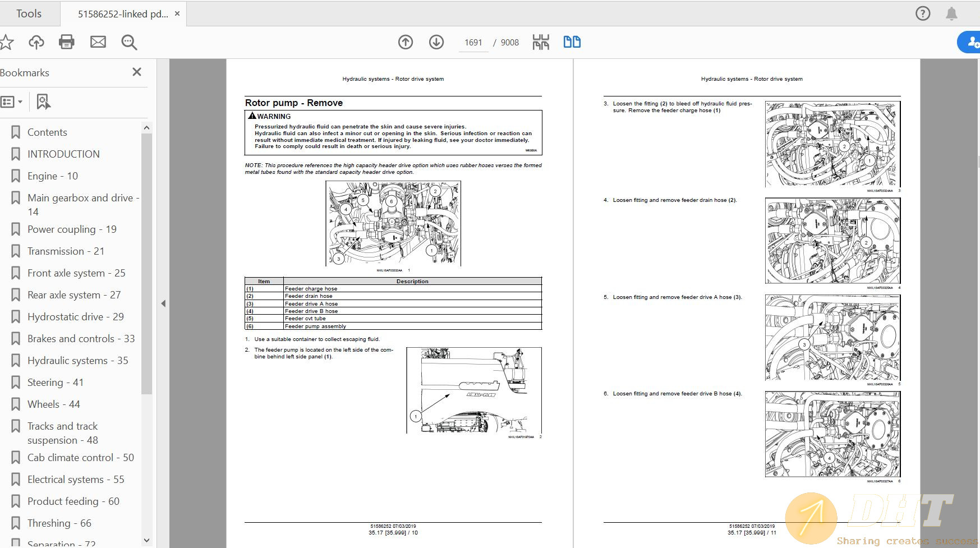
Task: Open the INTRODUCTION bookmark
Action: [63, 154]
